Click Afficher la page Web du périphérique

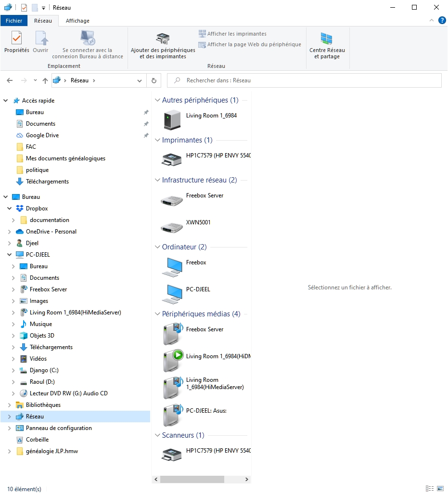pos(250,44)
